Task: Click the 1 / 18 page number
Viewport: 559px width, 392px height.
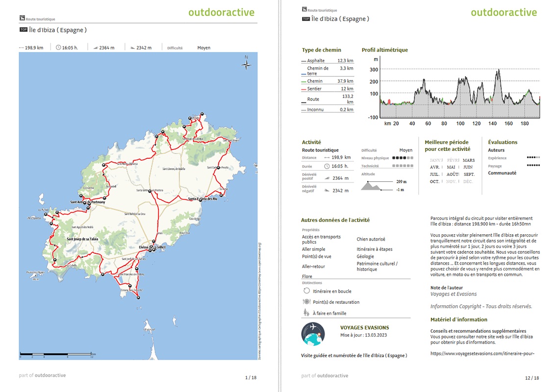Action: tap(251, 378)
